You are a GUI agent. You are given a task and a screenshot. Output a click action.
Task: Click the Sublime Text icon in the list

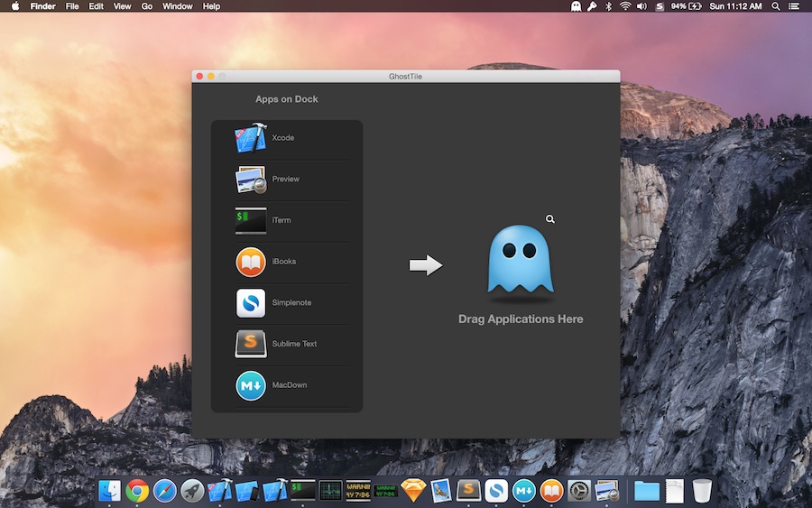[251, 344]
